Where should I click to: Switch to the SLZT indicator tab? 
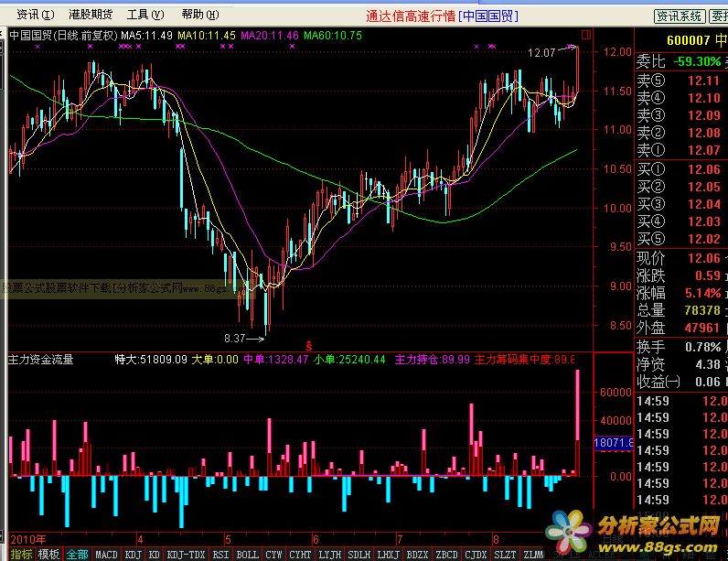pos(505,555)
